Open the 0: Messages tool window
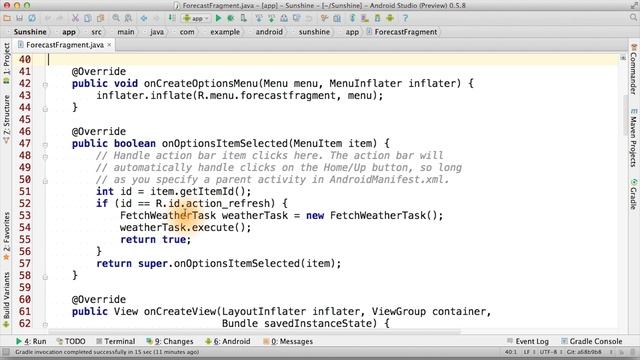This screenshot has width=640, height=360. pos(288,341)
